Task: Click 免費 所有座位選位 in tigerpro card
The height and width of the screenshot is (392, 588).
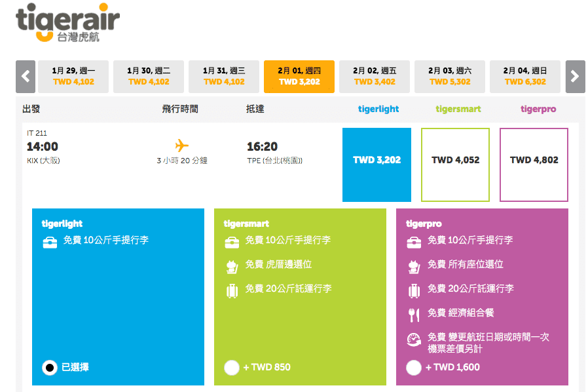Action: click(x=466, y=264)
